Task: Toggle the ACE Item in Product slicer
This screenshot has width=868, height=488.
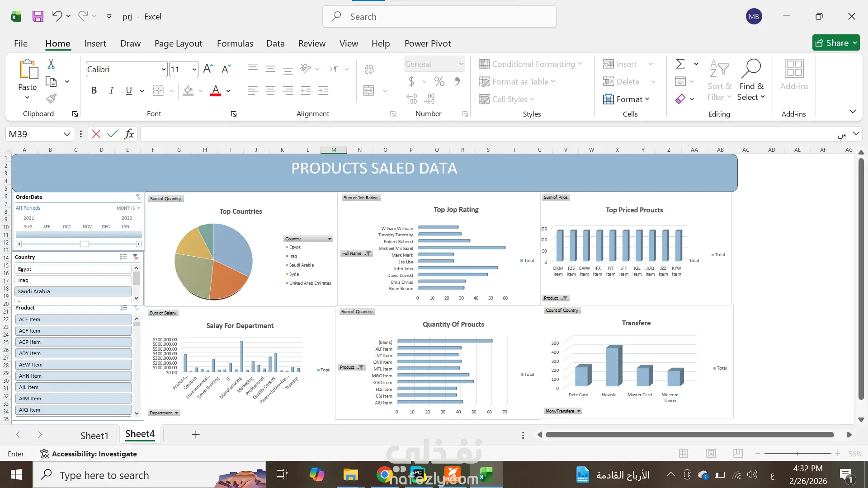Action: (73, 319)
